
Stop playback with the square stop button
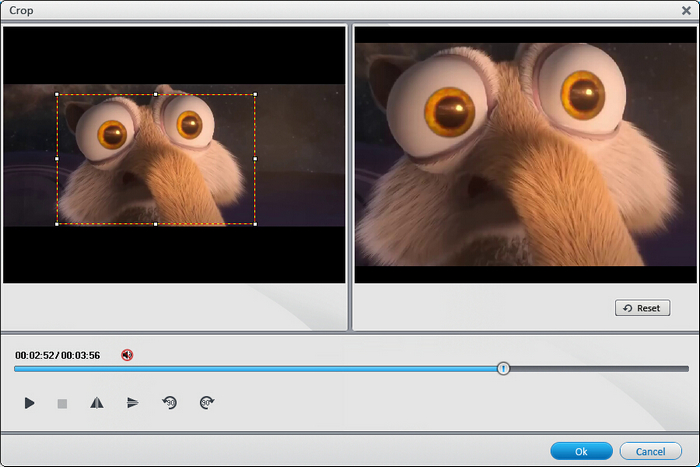click(x=62, y=404)
